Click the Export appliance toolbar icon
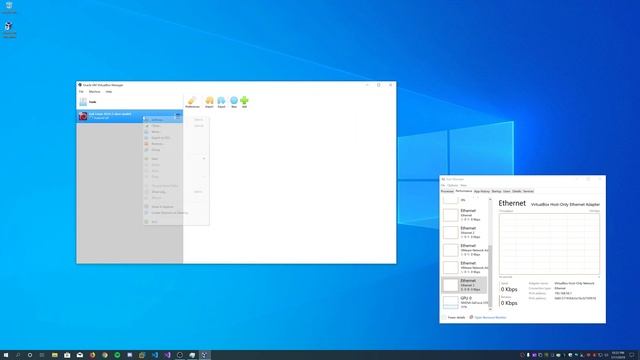This screenshot has width=640, height=360. pos(221,102)
